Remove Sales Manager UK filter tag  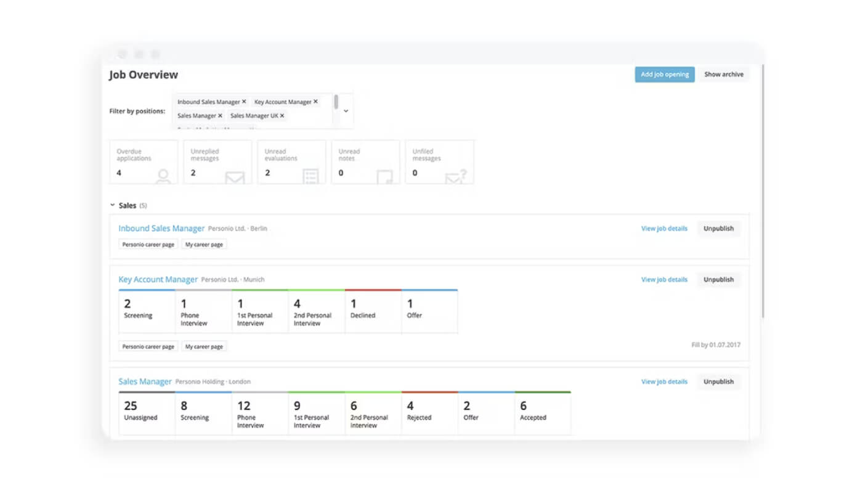click(x=282, y=115)
